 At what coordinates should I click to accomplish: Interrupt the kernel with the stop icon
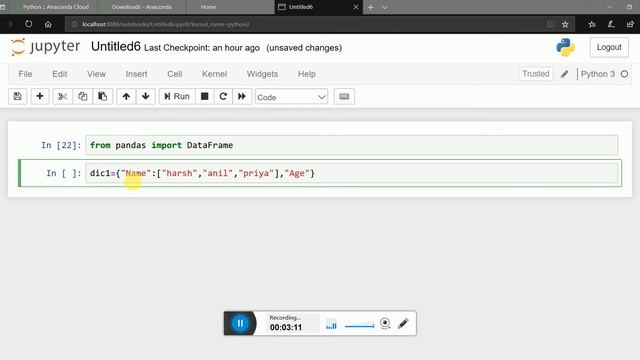pyautogui.click(x=204, y=97)
